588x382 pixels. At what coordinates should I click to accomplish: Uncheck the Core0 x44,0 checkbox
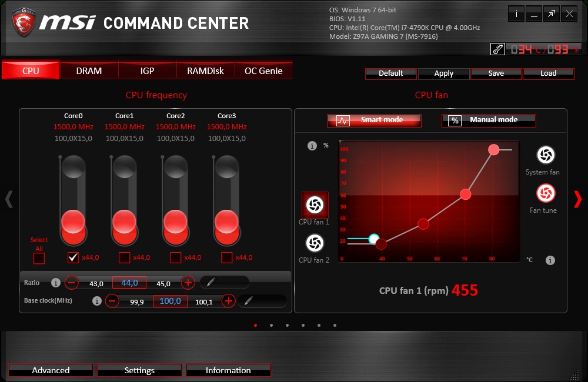[73, 257]
